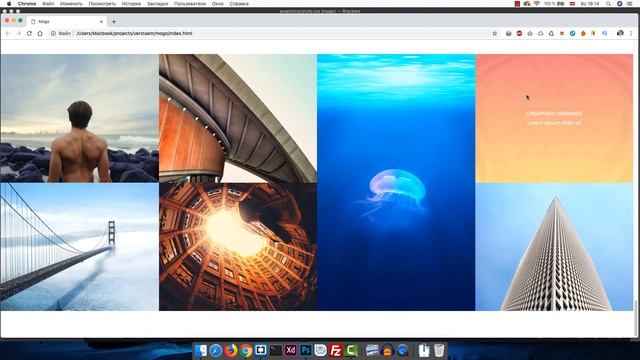Image resolution: width=640 pixels, height=360 pixels.
Task: Open the Справка menu
Action: point(239,4)
